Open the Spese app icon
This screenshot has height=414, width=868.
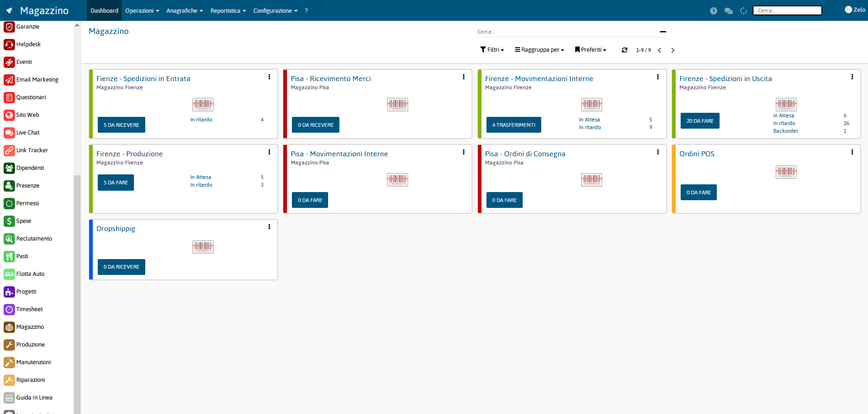[x=9, y=221]
